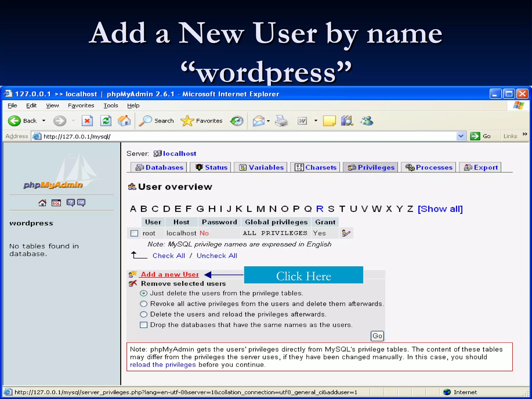Expand the Back button history dropdown
The width and height of the screenshot is (532, 399).
(44, 121)
